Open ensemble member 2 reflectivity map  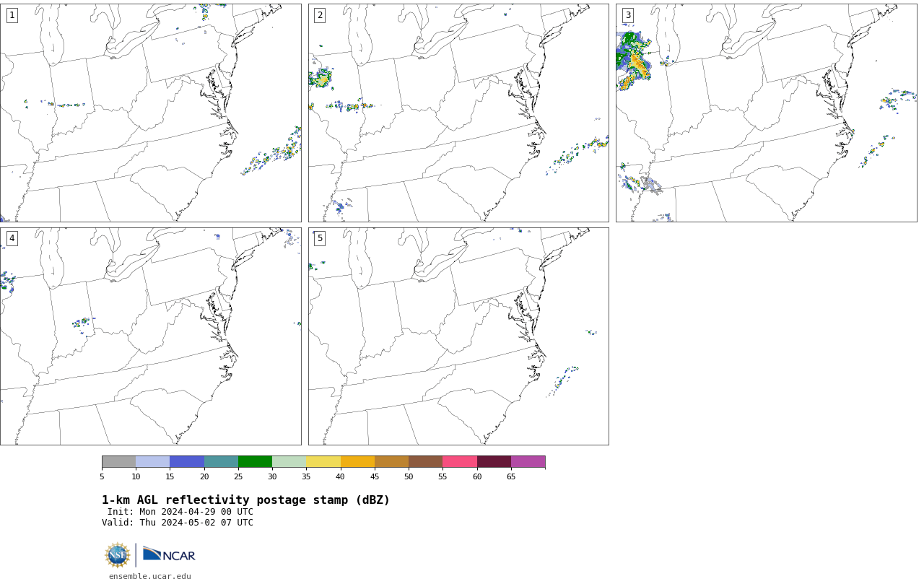458,113
